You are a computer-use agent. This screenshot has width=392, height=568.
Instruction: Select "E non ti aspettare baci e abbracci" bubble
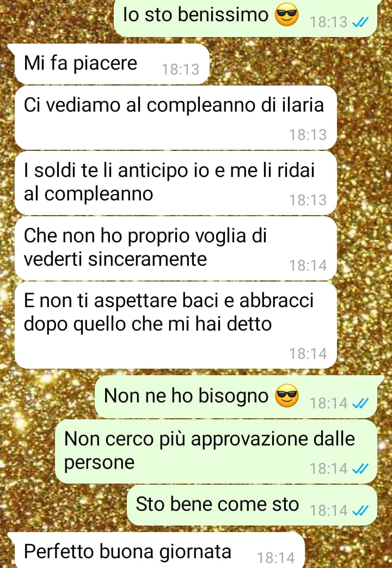(x=176, y=325)
